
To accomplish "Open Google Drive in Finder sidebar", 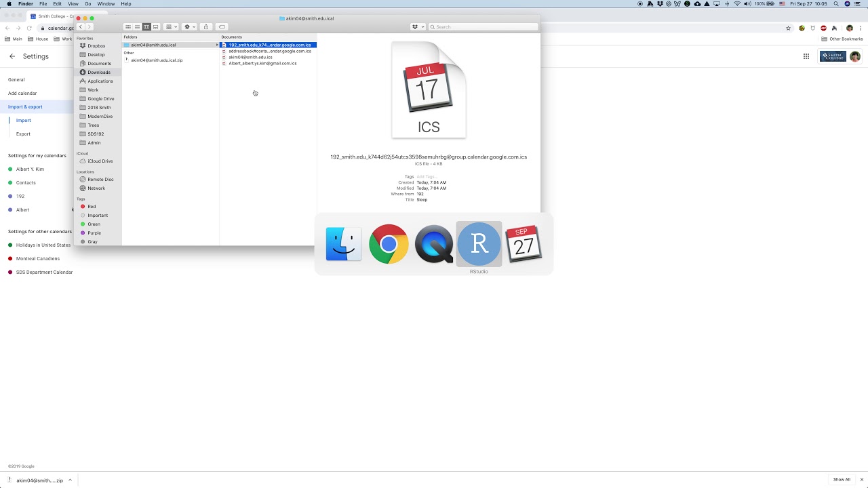I will (x=100, y=99).
